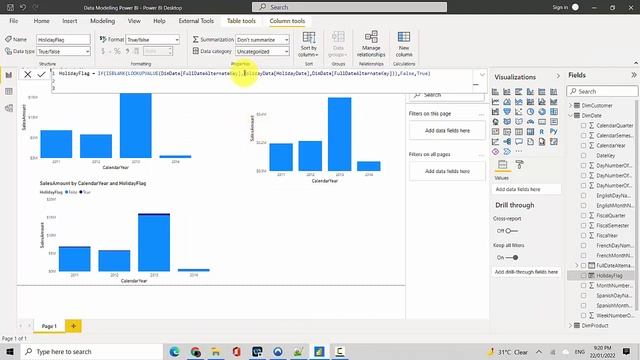This screenshot has width=640, height=360.
Task: Click the Windows taskbar search box
Action: [x=92, y=351]
